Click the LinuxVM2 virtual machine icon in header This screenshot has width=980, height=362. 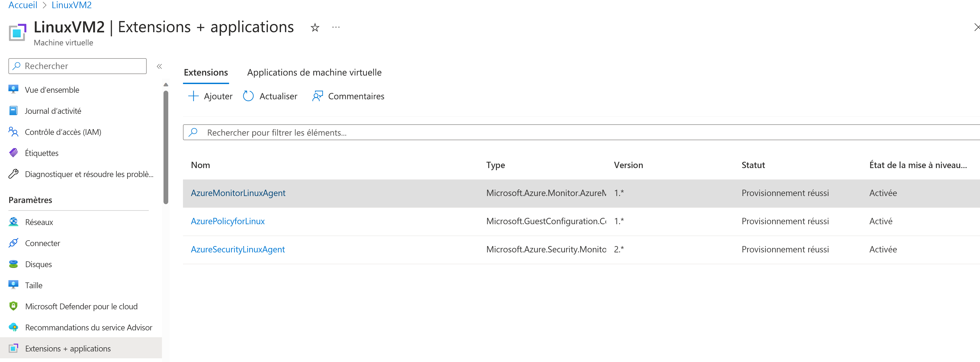[17, 32]
